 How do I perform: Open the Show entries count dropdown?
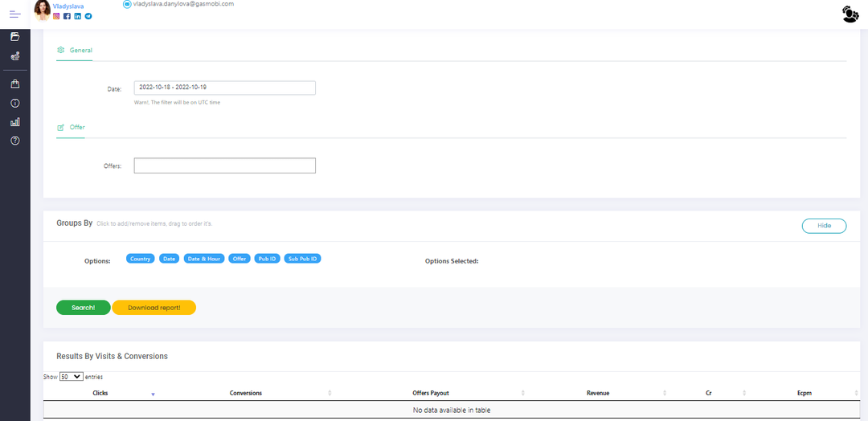tap(72, 376)
